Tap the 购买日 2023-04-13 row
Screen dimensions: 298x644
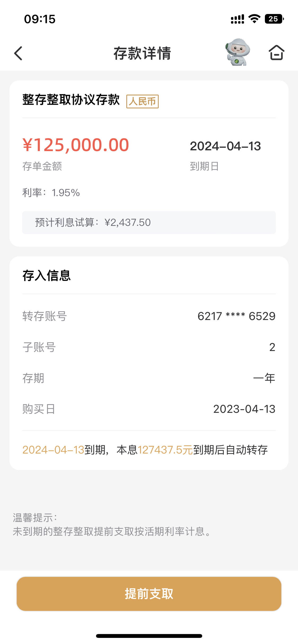149,409
